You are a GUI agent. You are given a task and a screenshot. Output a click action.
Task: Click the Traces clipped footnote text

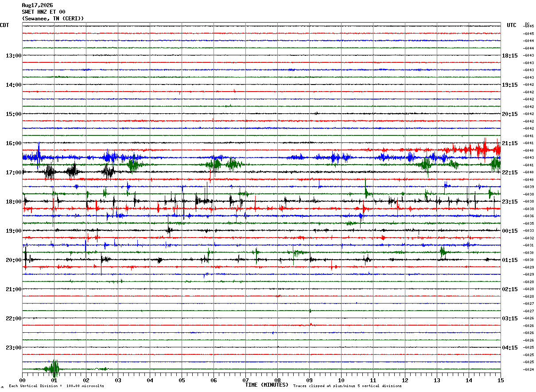click(347, 386)
